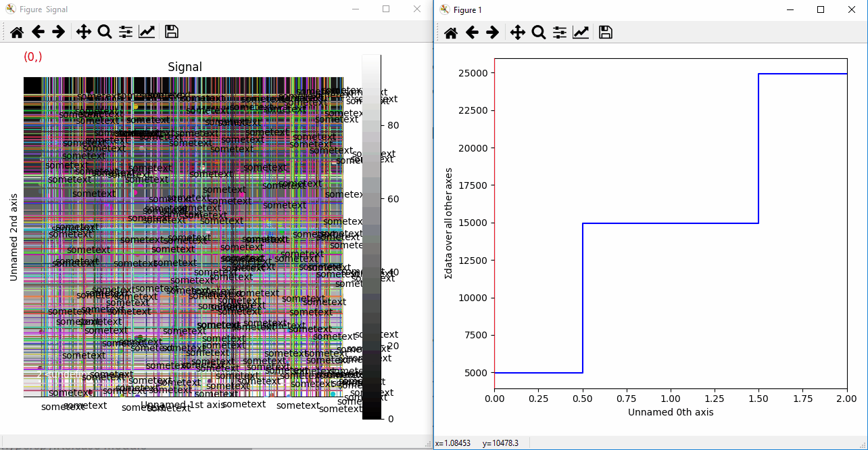Reset Figure 1 view using Home icon
Image resolution: width=868 pixels, height=450 pixels.
pyautogui.click(x=450, y=32)
